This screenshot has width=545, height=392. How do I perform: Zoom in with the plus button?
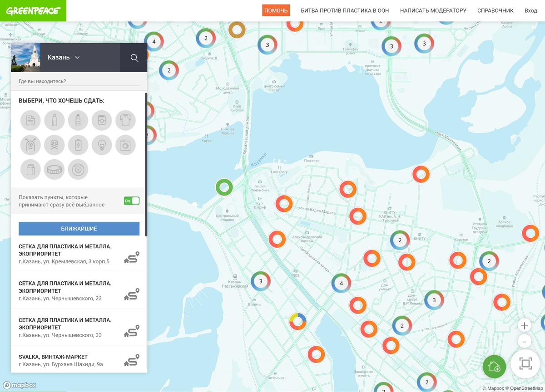[x=525, y=326]
